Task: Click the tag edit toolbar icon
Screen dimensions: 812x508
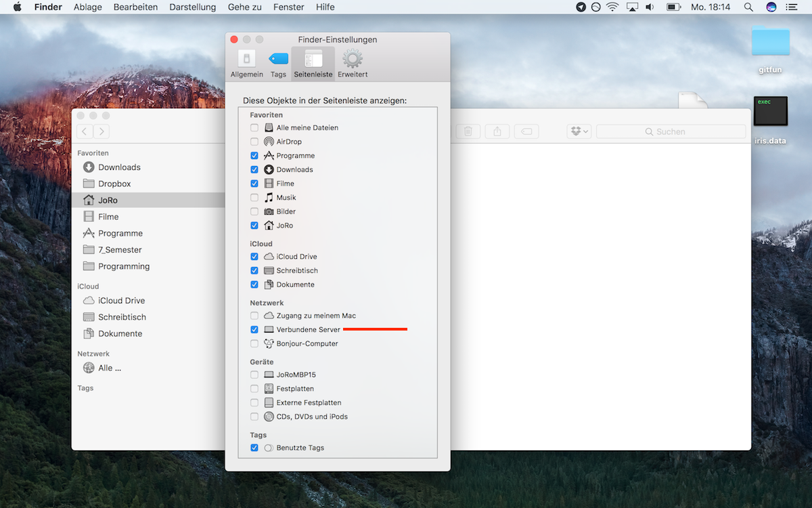Action: coord(526,131)
